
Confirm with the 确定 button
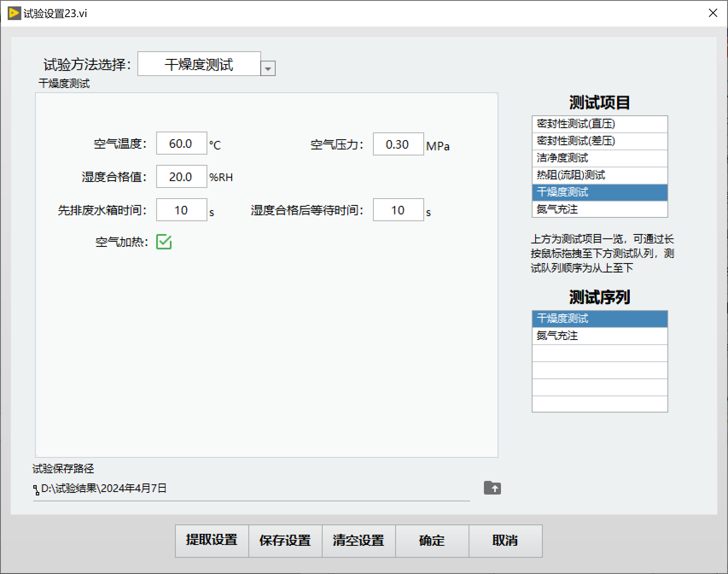click(x=432, y=540)
